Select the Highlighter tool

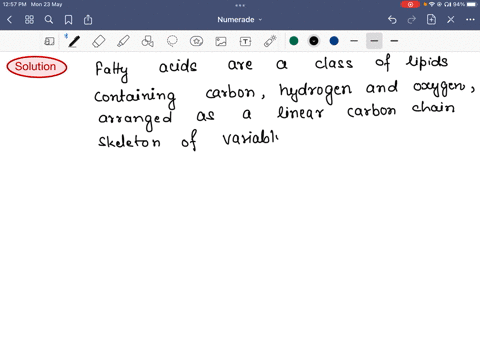click(x=123, y=41)
